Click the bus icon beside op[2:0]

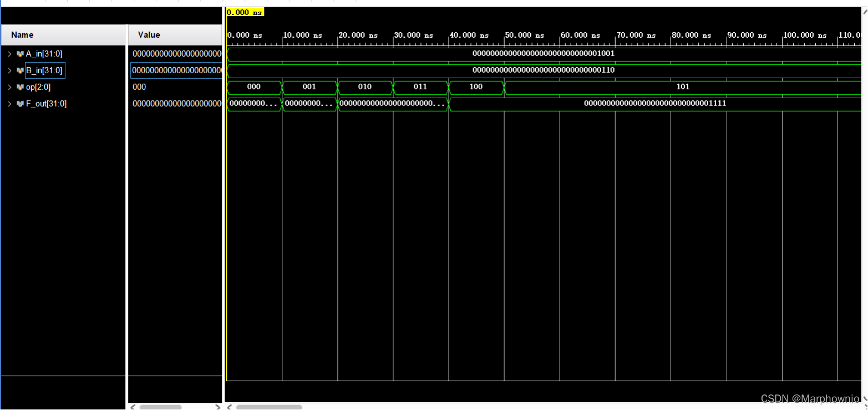point(20,87)
